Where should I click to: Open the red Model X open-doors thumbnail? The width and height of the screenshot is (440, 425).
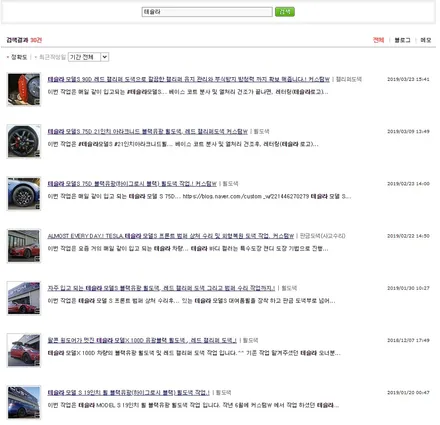coord(24,350)
